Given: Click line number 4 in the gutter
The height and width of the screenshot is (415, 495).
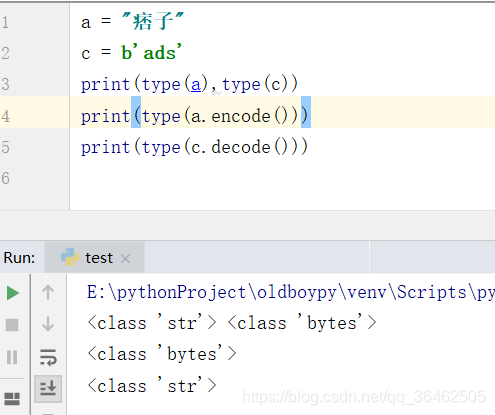Looking at the screenshot, I should point(5,116).
